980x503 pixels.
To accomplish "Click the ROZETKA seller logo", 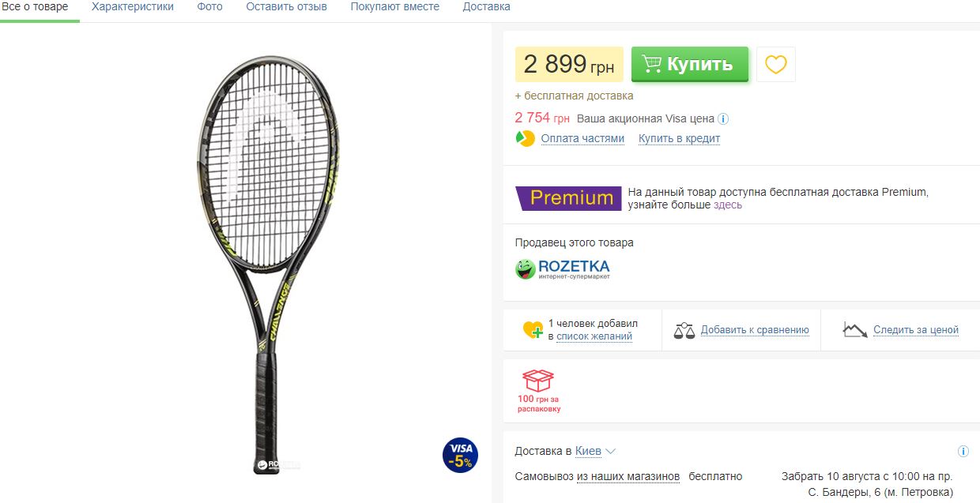I will point(563,268).
